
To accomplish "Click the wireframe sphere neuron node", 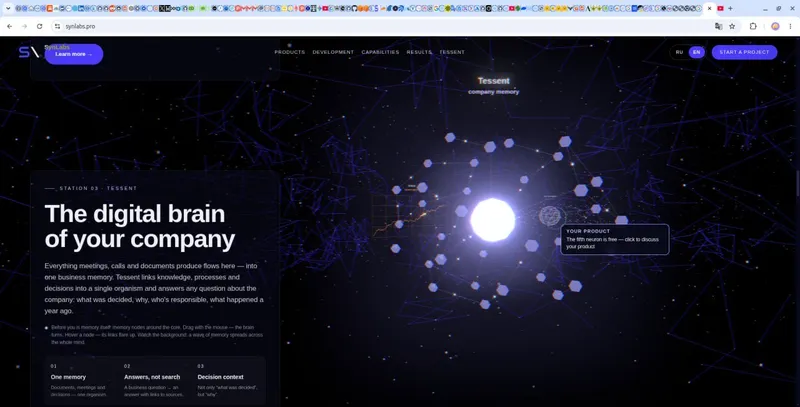I will click(x=549, y=216).
